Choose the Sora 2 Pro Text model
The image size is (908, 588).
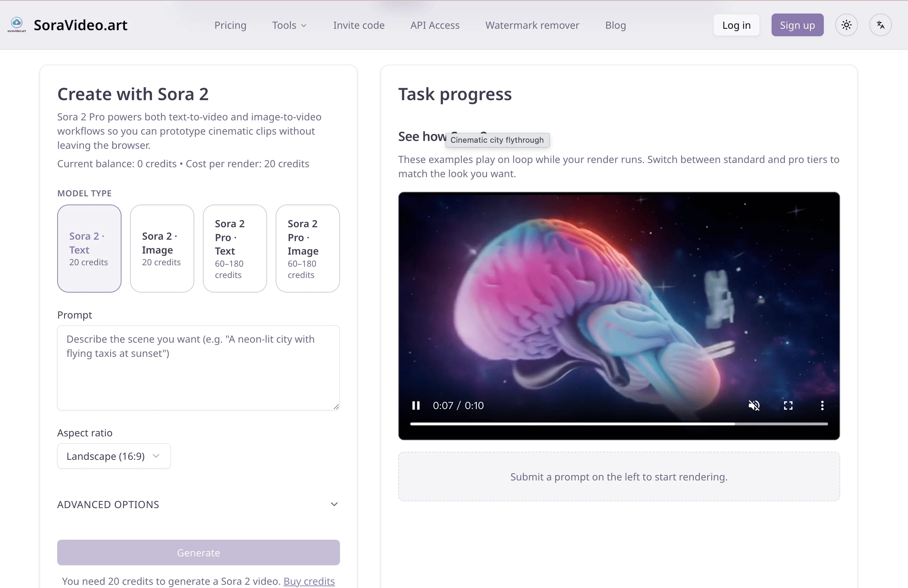(234, 248)
